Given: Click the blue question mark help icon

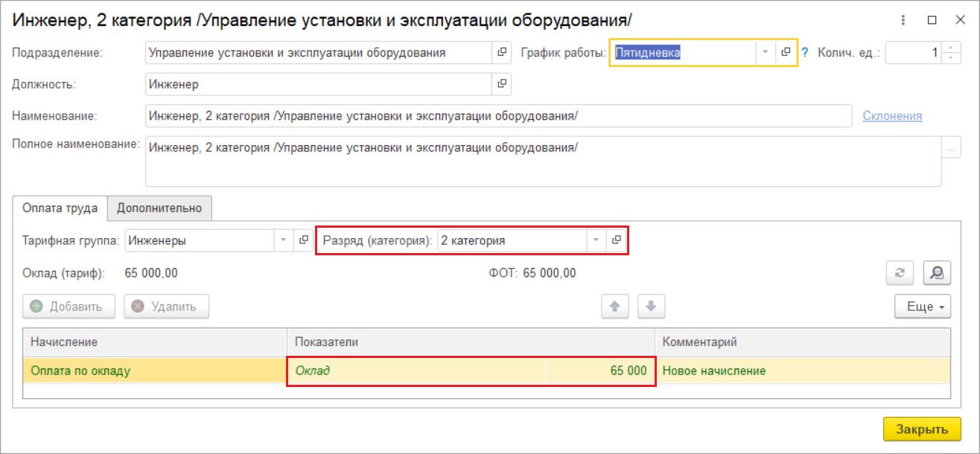Looking at the screenshot, I should 804,53.
